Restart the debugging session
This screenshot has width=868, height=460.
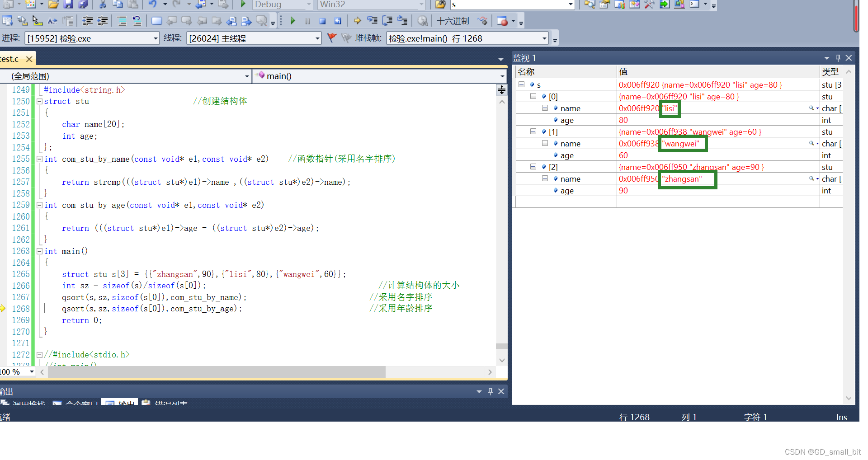click(x=338, y=21)
